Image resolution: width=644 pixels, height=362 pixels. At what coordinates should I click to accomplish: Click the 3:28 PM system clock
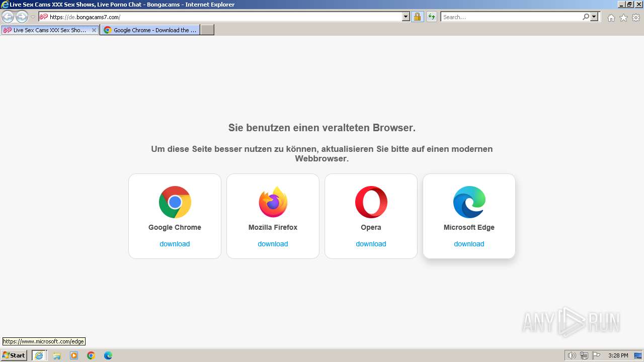point(618,355)
